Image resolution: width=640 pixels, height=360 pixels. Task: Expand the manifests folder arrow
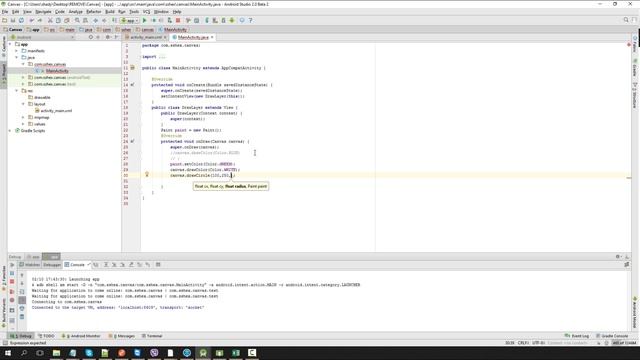click(x=17, y=51)
